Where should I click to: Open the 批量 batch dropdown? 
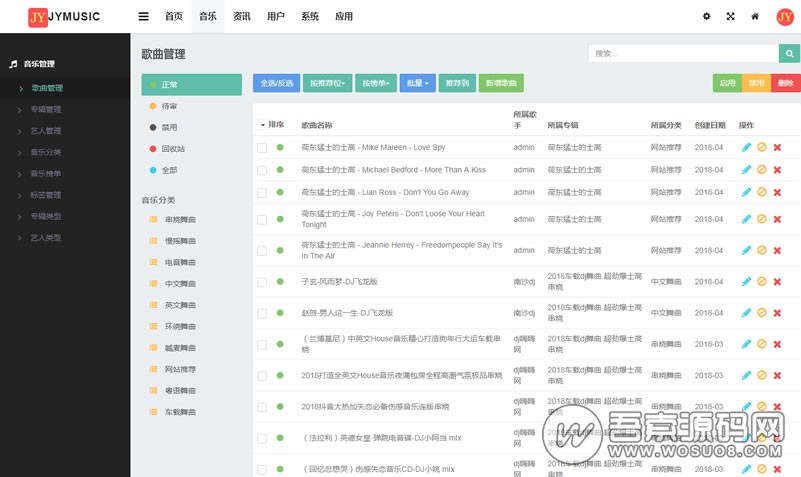click(x=419, y=84)
